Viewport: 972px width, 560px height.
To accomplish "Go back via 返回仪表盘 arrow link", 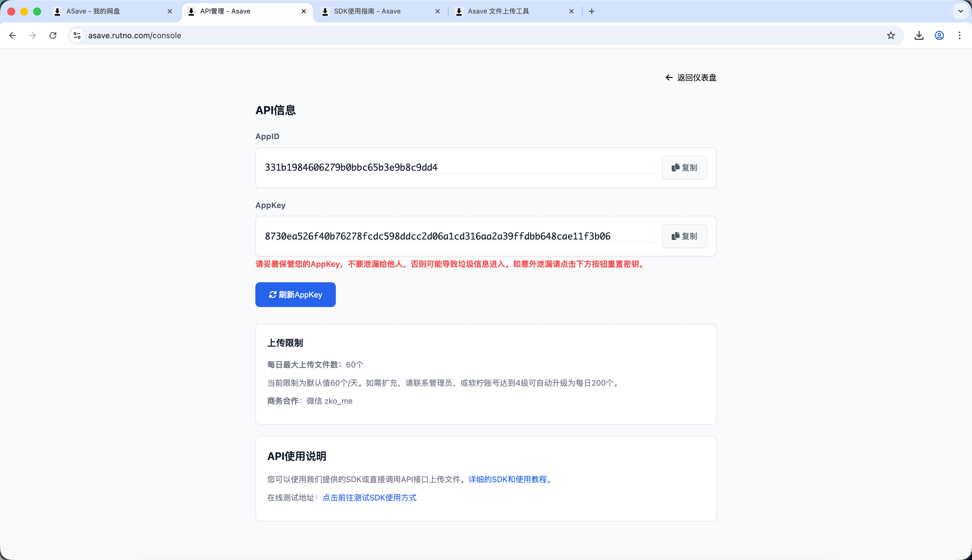I will point(691,78).
